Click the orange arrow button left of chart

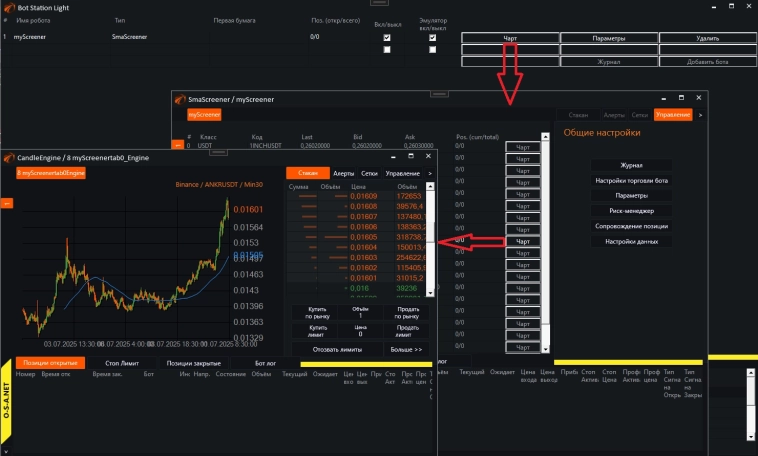tap(6, 203)
